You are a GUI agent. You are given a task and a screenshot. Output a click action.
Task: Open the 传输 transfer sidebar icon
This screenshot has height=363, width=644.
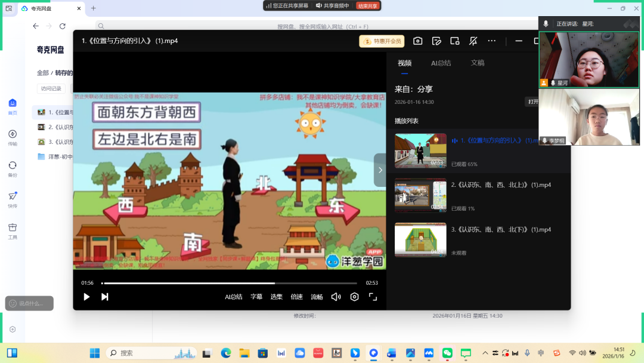click(x=13, y=138)
